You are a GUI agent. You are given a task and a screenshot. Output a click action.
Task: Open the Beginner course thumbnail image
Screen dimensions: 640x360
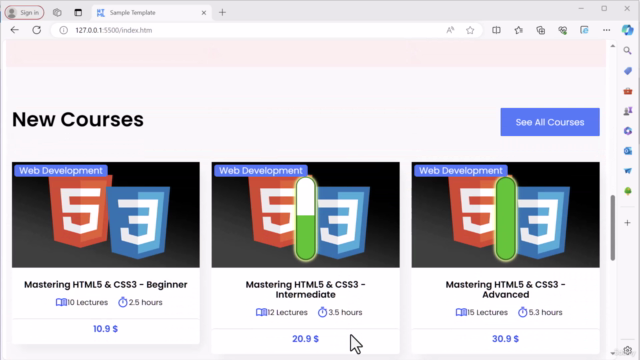pos(106,215)
